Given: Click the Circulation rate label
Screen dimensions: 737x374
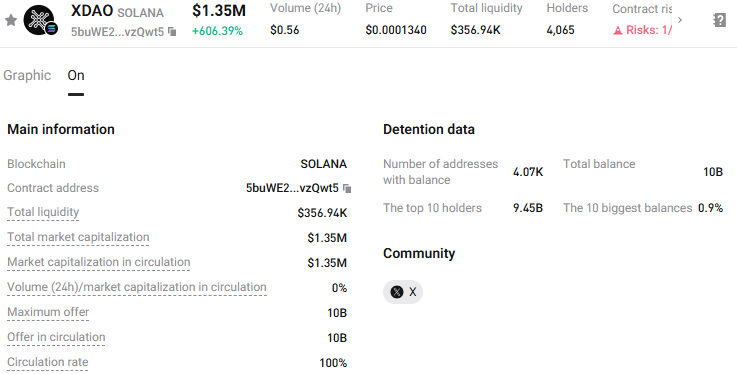Looking at the screenshot, I should (47, 362).
